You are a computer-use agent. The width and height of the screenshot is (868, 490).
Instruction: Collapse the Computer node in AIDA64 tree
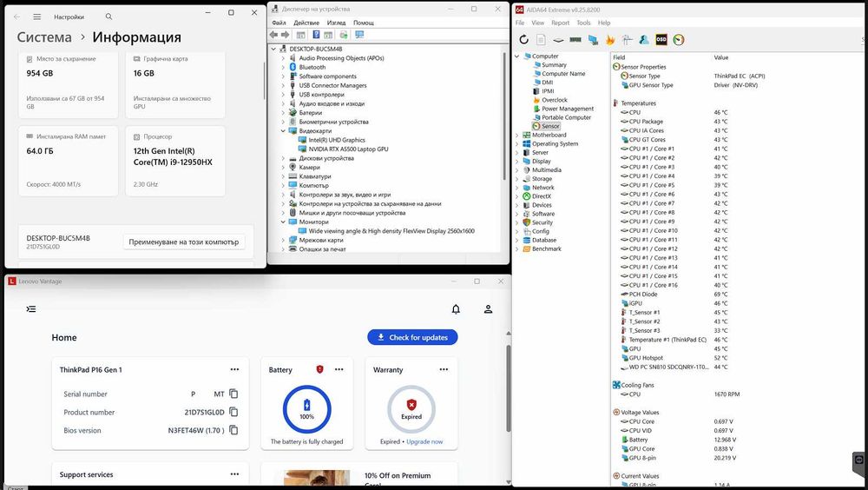517,56
